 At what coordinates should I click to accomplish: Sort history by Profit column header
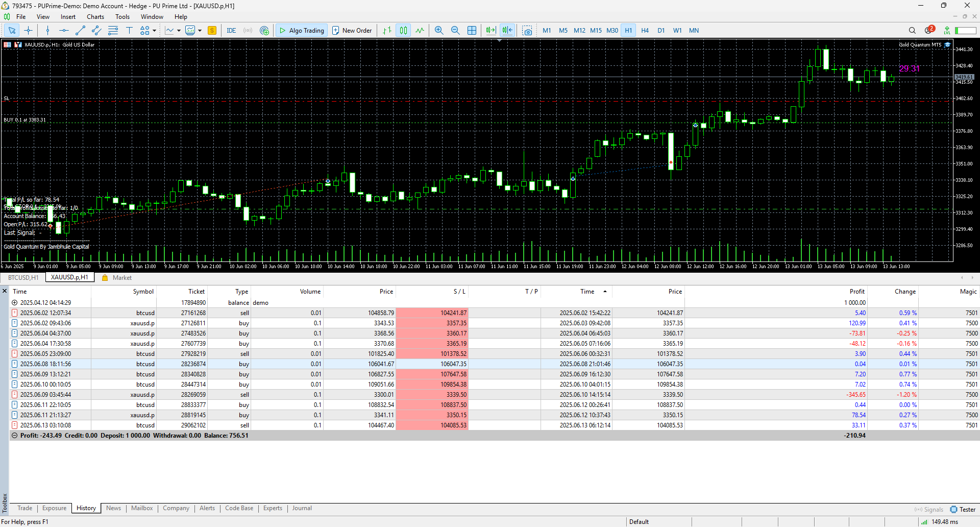857,292
